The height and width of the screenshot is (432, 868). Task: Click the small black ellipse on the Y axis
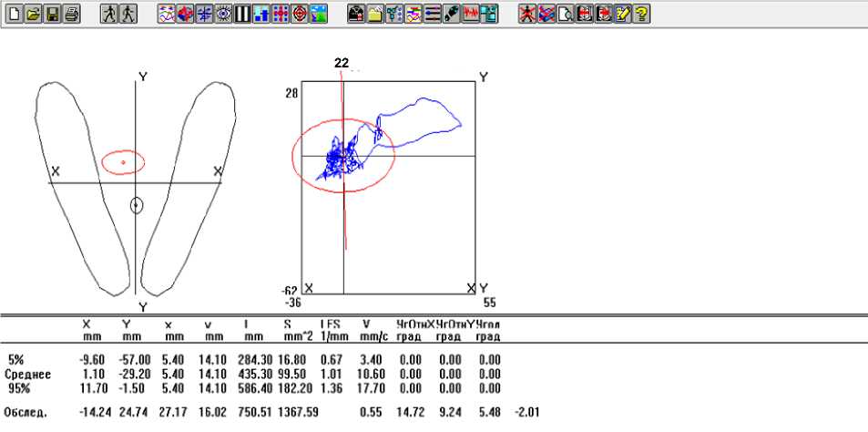[x=137, y=205]
